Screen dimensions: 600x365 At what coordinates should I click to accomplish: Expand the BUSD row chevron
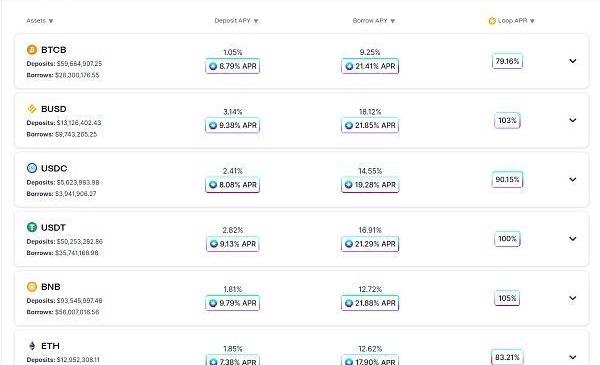click(572, 120)
